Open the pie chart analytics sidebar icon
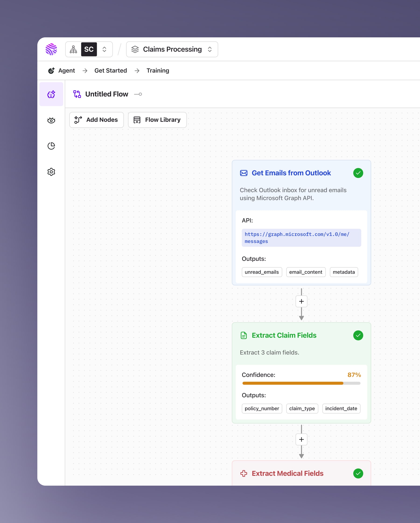 point(51,146)
